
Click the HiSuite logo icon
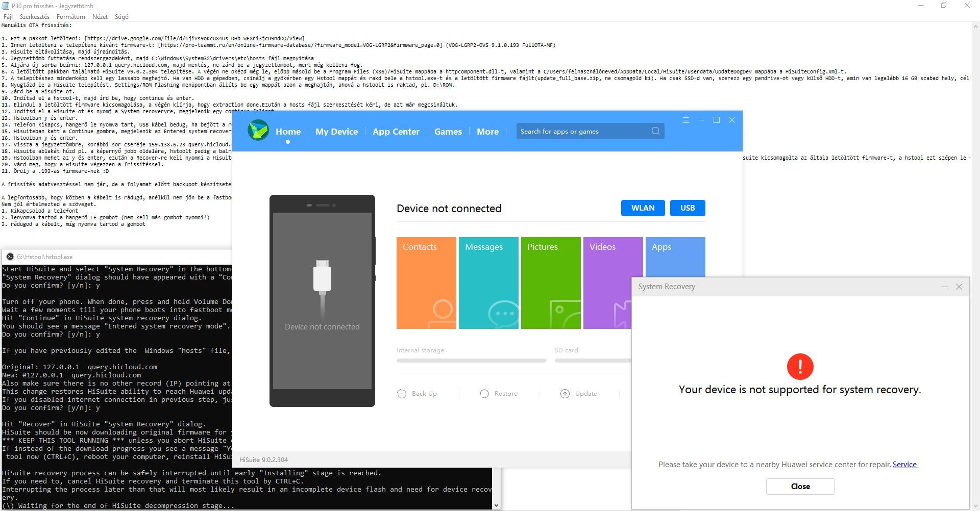[258, 131]
